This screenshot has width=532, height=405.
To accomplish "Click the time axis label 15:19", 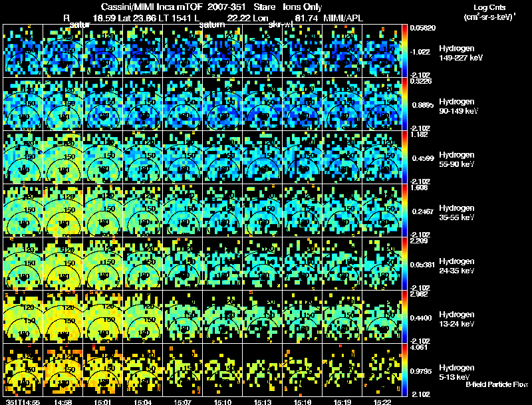I will [342, 402].
